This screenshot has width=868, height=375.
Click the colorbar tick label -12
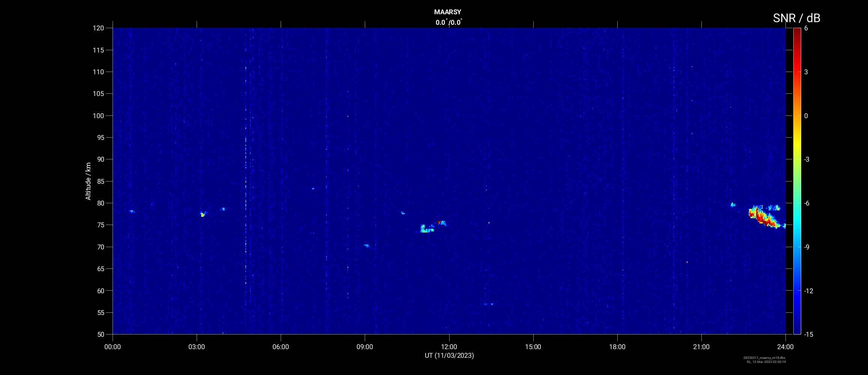click(x=808, y=291)
